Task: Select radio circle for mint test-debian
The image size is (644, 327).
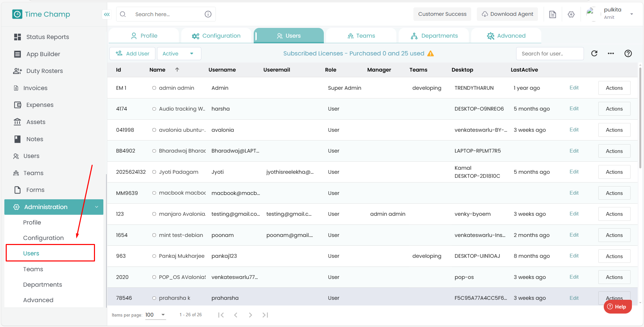Action: coord(154,235)
